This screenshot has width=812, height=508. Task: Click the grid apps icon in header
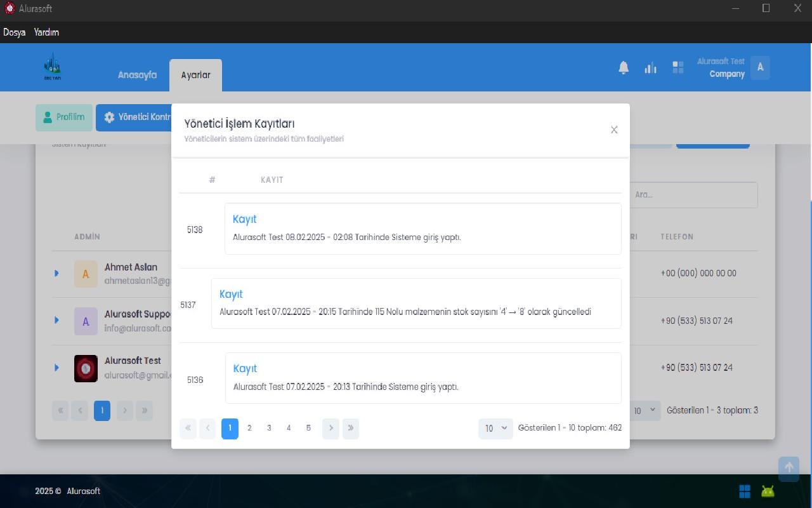click(678, 68)
